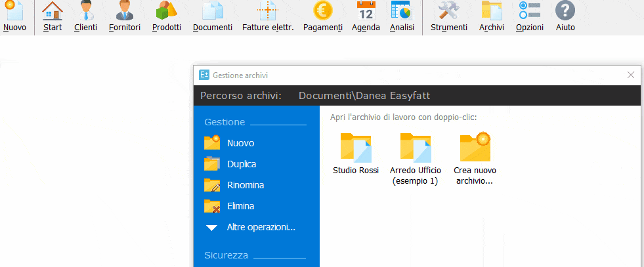Click the Duplica folder icon
The width and height of the screenshot is (644, 267).
pyautogui.click(x=212, y=163)
